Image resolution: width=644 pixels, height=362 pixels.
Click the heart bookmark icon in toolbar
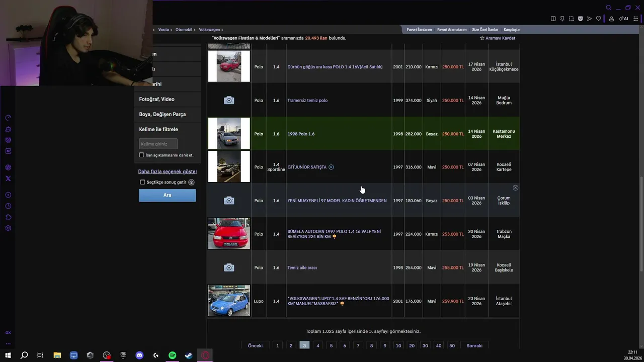[599, 19]
